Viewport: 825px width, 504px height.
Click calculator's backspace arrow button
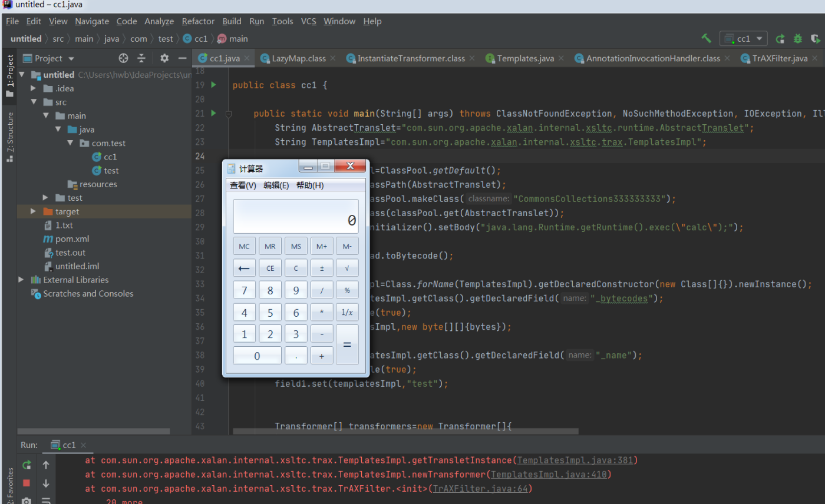click(245, 268)
